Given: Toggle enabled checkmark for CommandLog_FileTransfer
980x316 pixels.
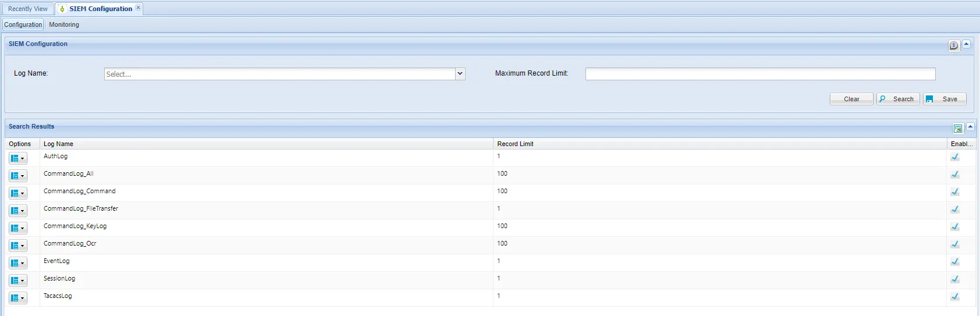Looking at the screenshot, I should click(955, 209).
